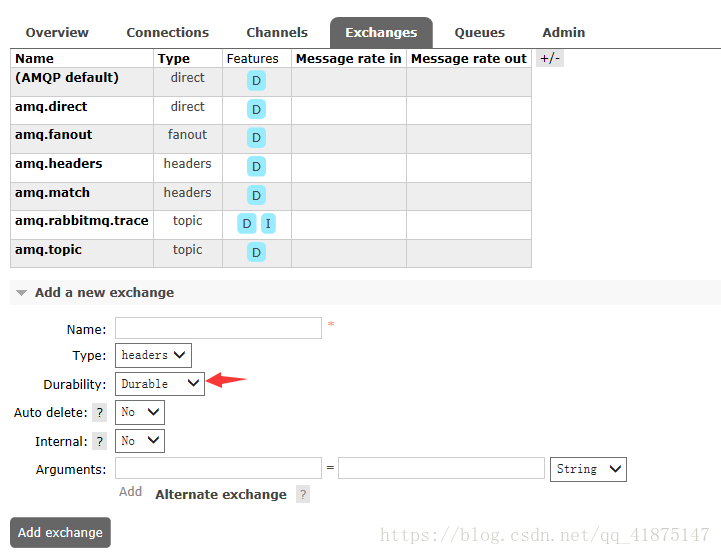Click the D badge in amq.headers row
Screen dimensions: 721x555
[x=257, y=166]
